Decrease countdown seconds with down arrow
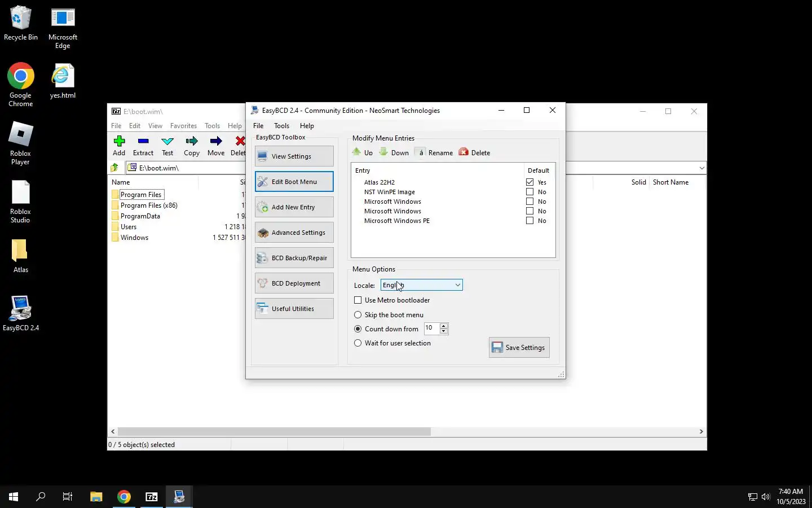Viewport: 812px width, 508px height. pos(444,331)
